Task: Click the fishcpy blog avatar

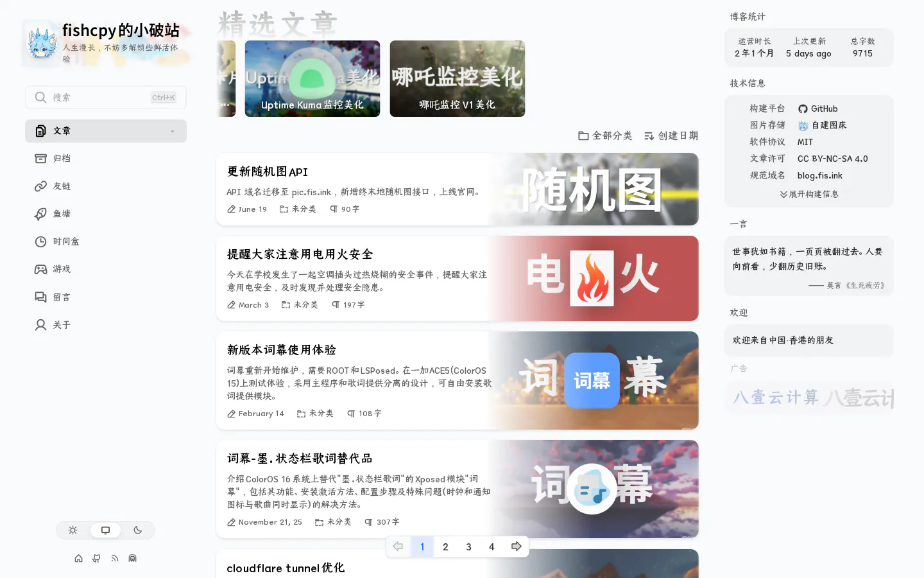Action: [42, 43]
